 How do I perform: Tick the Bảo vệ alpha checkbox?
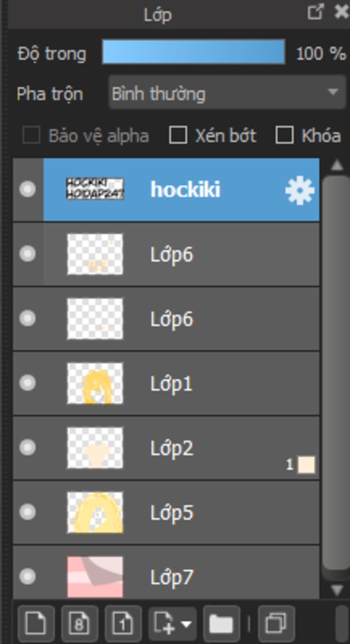coord(31,135)
